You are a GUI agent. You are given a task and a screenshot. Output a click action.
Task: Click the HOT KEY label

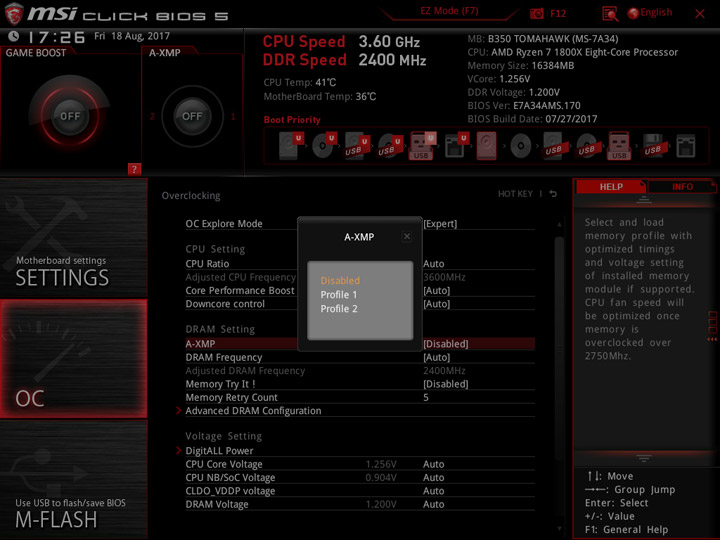(515, 194)
